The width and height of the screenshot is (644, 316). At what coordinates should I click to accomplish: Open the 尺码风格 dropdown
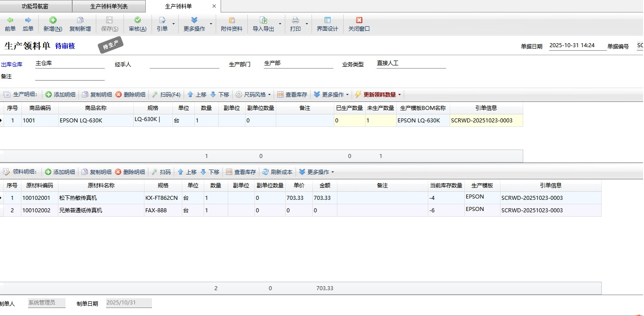coord(253,95)
